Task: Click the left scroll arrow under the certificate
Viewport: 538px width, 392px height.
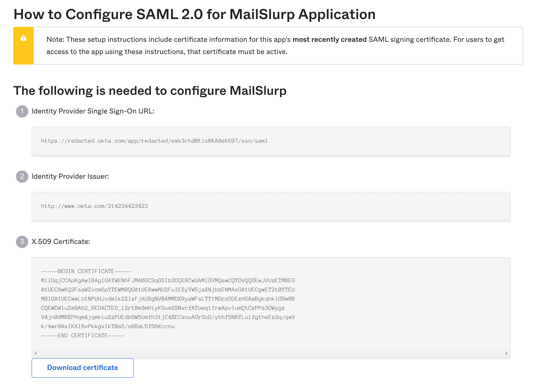Action: [x=35, y=353]
